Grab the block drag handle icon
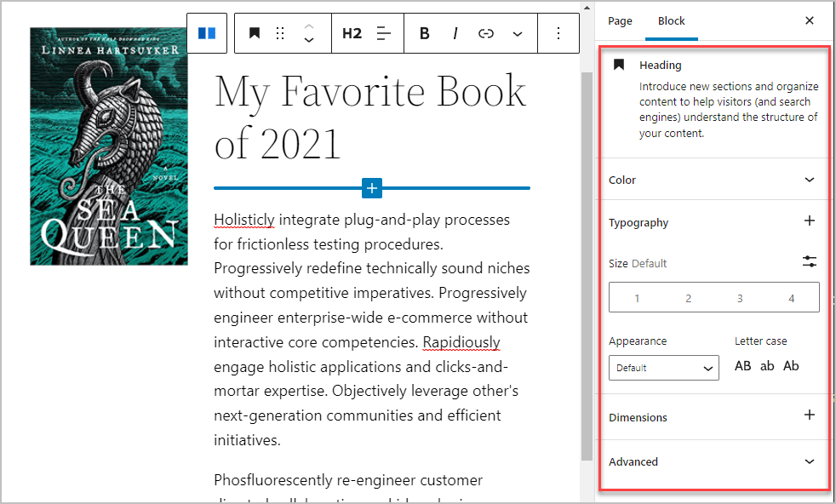836x504 pixels. click(x=280, y=33)
